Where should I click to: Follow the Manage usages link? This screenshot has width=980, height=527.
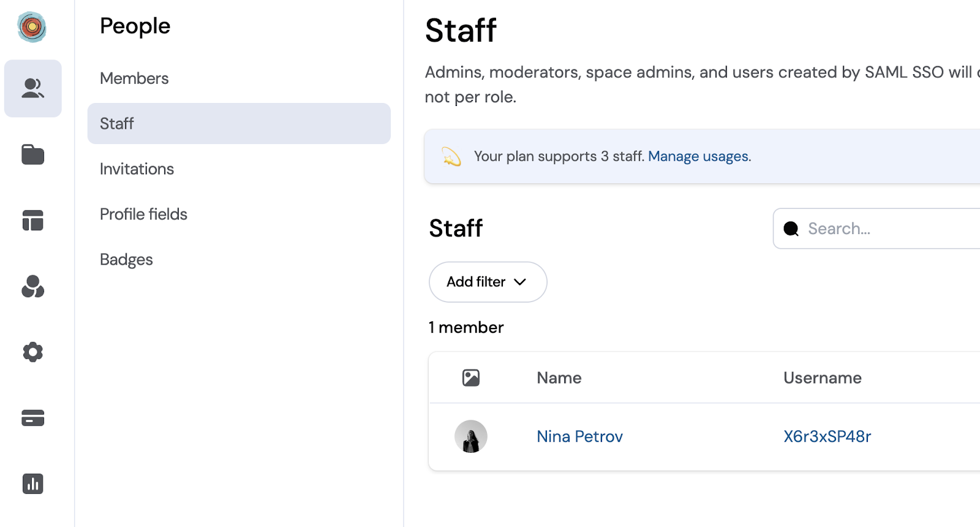click(699, 156)
